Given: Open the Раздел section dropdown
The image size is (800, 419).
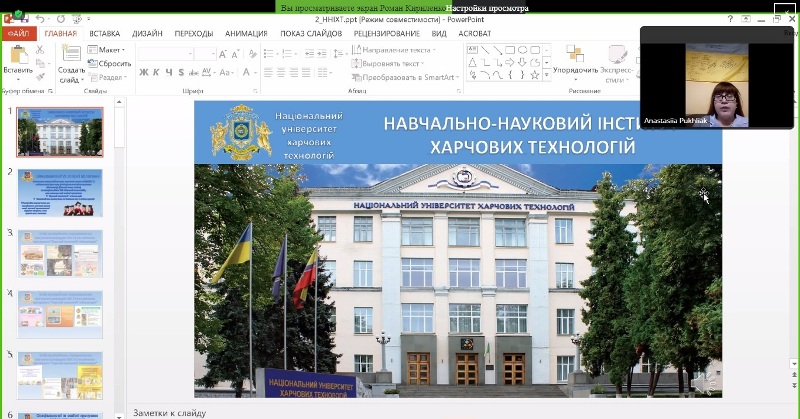Looking at the screenshot, I should pos(107,77).
